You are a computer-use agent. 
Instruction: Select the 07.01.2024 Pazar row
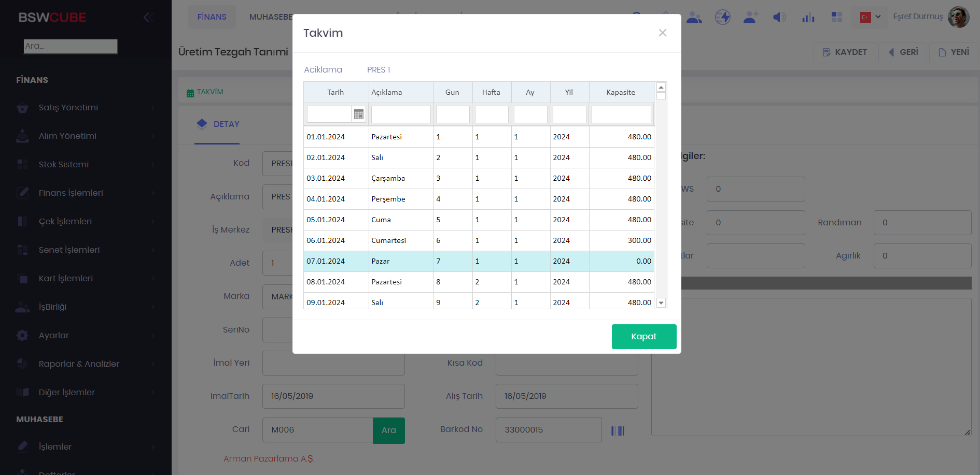click(478, 261)
